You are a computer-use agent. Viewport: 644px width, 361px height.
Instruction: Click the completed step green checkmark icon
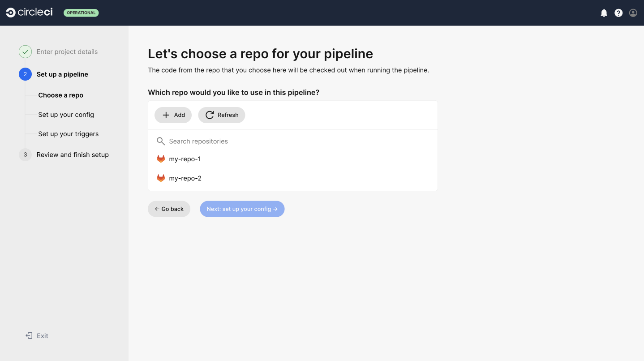tap(25, 52)
